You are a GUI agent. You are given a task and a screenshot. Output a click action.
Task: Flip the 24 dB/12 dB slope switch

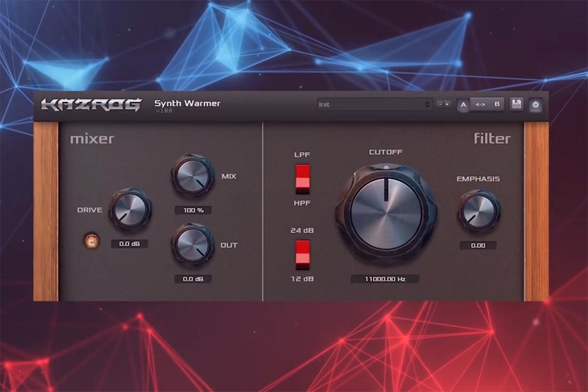[x=302, y=254]
